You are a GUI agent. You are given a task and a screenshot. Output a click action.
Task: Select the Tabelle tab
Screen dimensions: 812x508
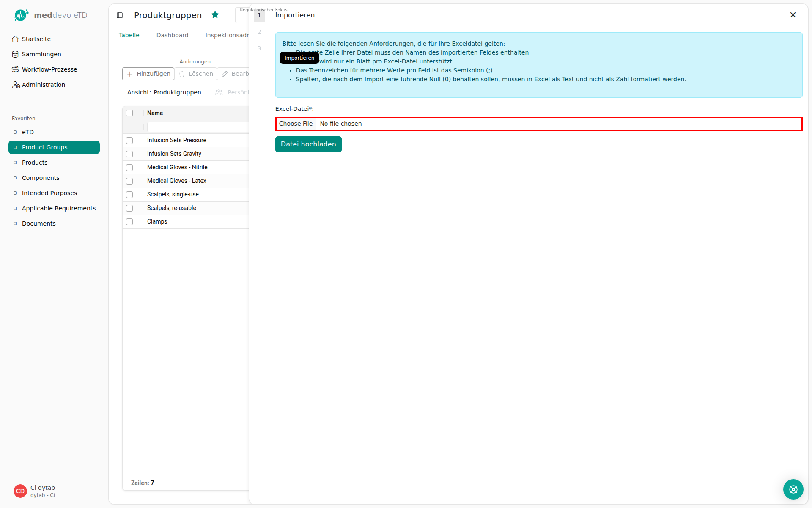[129, 35]
